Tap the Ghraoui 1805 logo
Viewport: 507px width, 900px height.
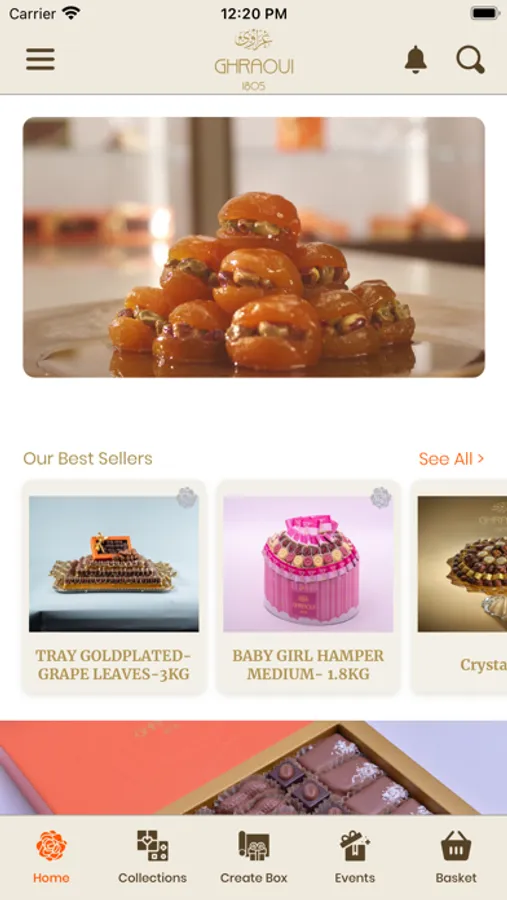click(254, 60)
